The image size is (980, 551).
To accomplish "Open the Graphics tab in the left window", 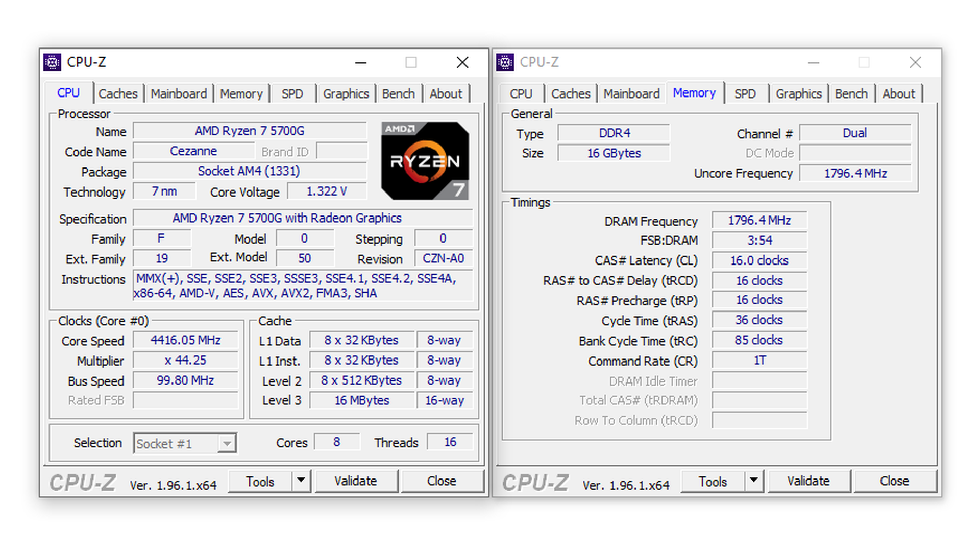I will (346, 93).
